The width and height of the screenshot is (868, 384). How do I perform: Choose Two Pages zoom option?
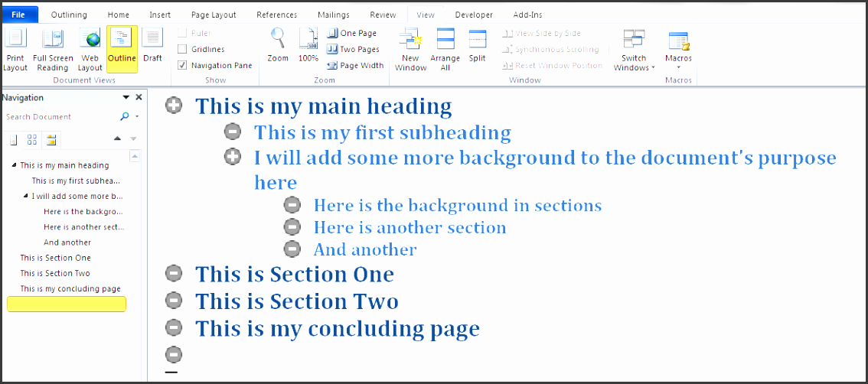[x=353, y=50]
